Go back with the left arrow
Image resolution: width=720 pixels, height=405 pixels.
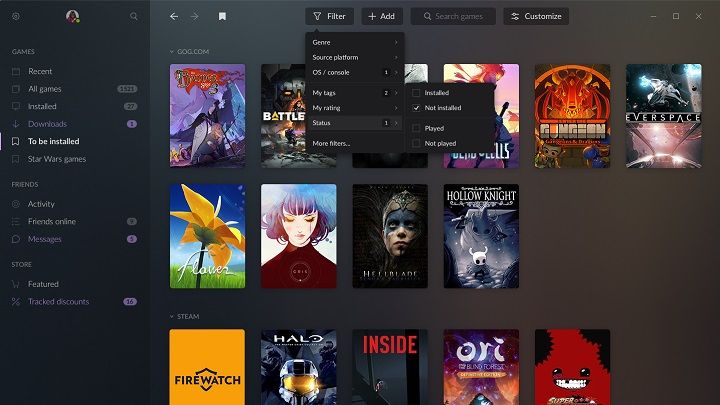[x=174, y=17]
